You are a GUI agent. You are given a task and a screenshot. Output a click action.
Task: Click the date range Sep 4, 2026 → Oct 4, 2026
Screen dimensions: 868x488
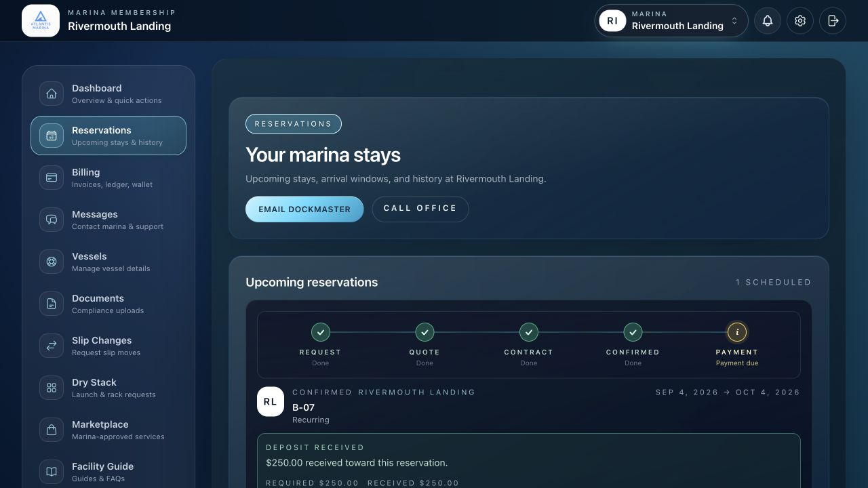click(728, 392)
